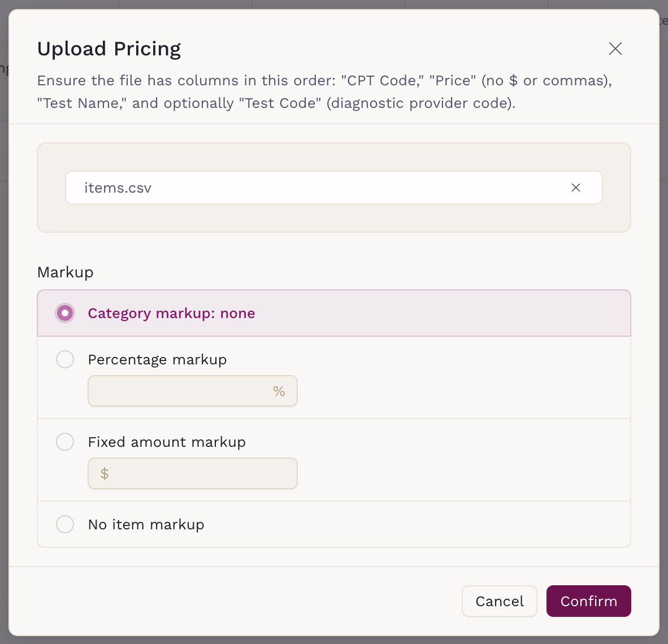Screen dimensions: 668x644
Task: Close the Upload Pricing dialog
Action: click(x=615, y=49)
